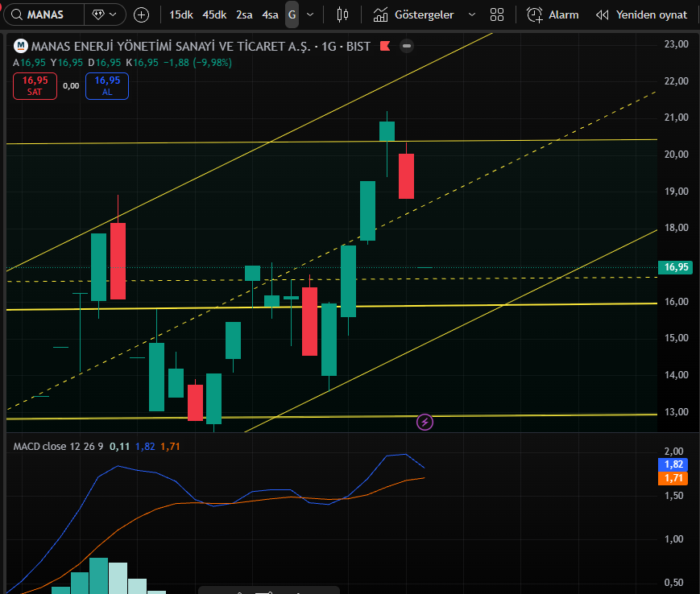Start Yeniden oynat bar replay
700x594 pixels.
click(x=641, y=14)
